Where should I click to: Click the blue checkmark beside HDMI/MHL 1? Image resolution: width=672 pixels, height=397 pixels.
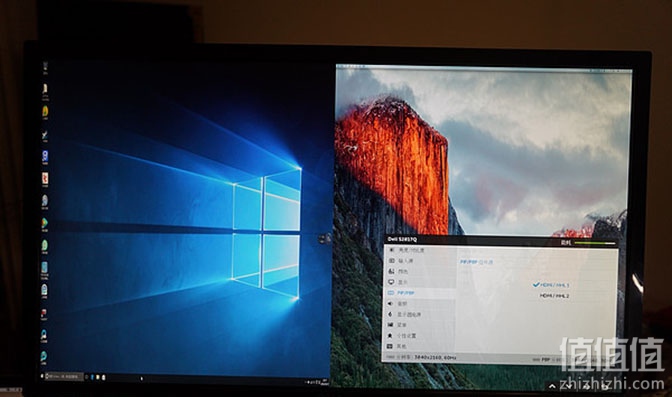pyautogui.click(x=536, y=285)
